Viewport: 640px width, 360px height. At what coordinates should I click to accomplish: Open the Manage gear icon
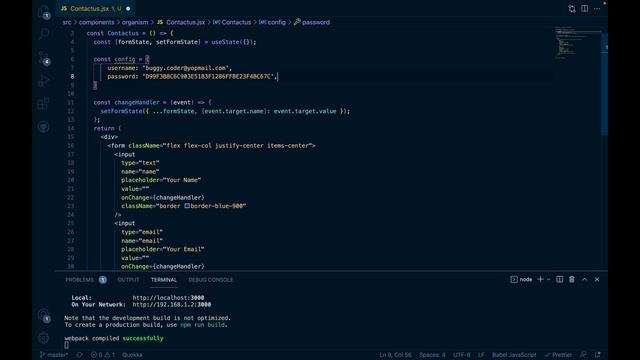pos(44,338)
